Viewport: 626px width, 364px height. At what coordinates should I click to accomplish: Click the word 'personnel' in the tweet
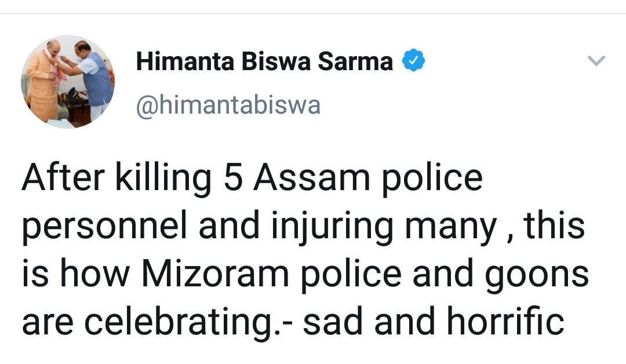click(105, 227)
